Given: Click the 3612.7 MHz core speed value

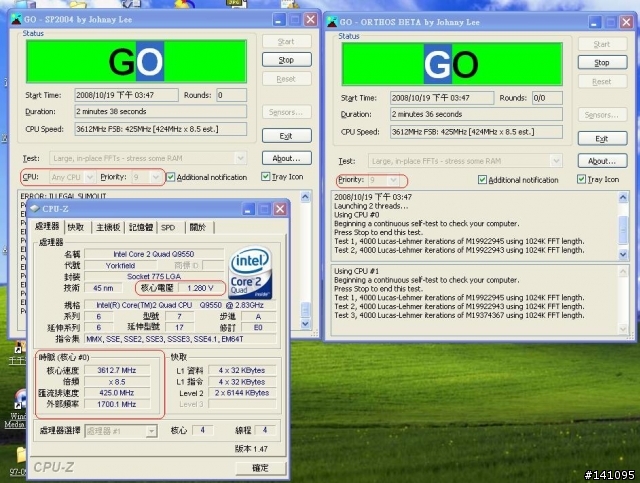Looking at the screenshot, I should point(117,370).
